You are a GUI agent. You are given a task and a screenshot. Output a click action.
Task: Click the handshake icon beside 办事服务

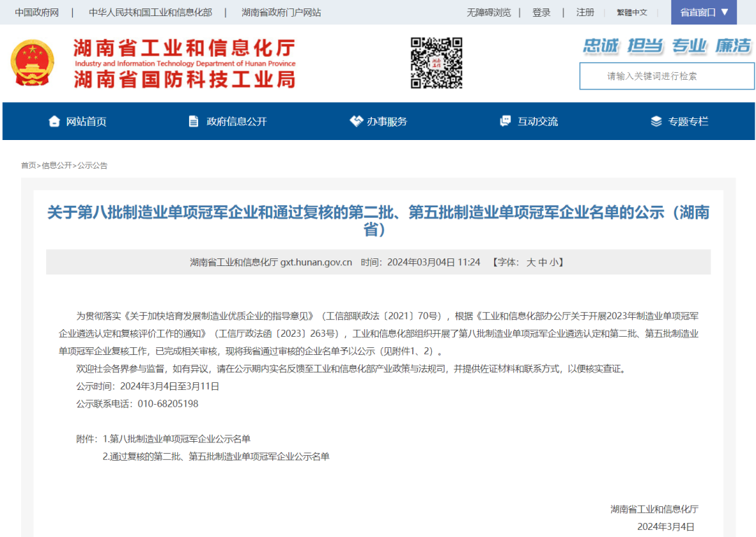coord(356,121)
